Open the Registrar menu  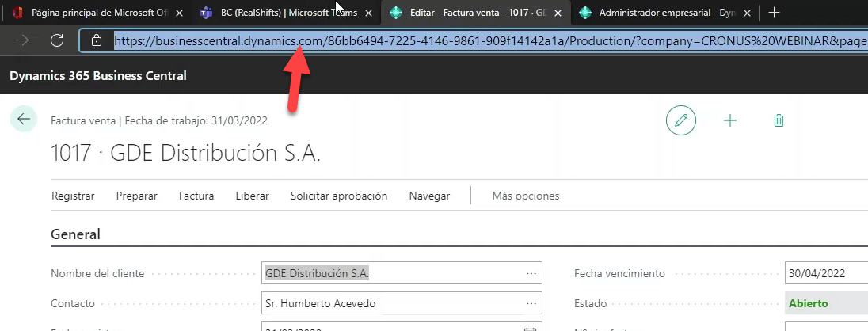pyautogui.click(x=73, y=196)
